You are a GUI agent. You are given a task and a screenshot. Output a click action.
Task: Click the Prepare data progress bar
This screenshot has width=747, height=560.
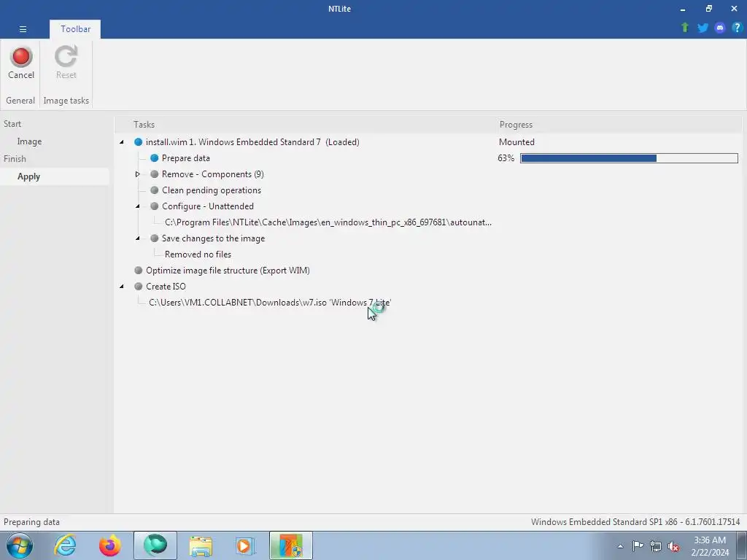[629, 158]
